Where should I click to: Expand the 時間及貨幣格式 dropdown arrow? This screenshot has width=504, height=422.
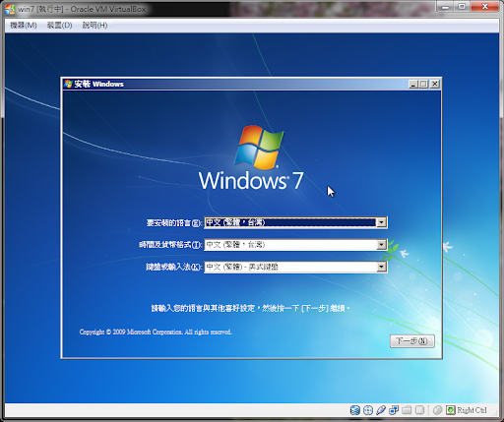381,245
